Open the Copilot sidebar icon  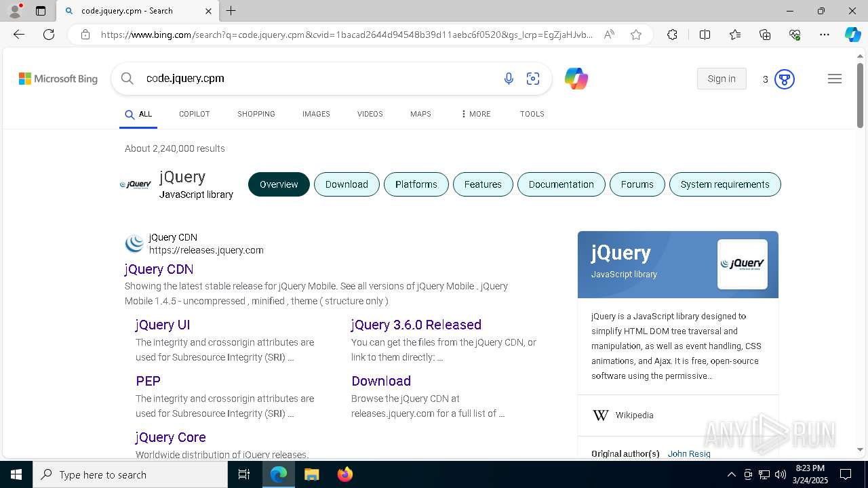pos(852,35)
